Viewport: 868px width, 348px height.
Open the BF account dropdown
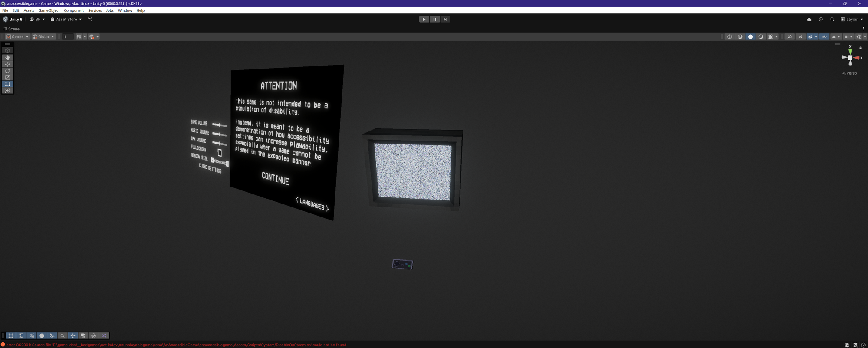[37, 19]
